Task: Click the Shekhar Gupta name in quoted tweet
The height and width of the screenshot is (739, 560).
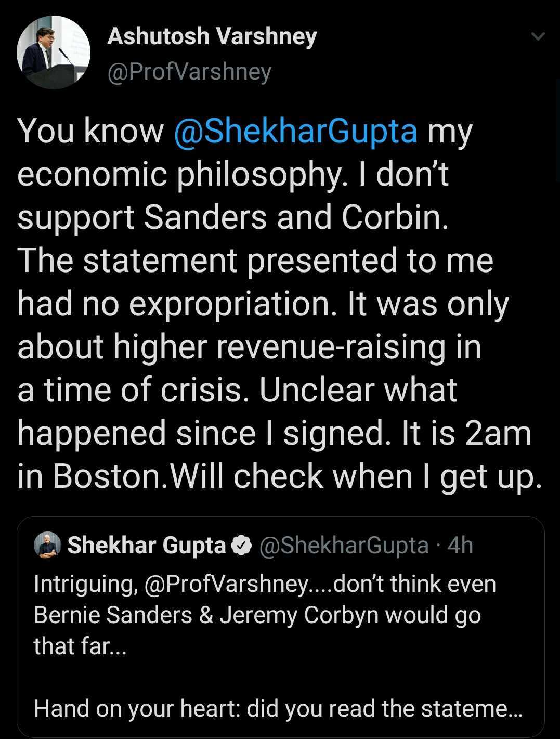Action: [148, 546]
